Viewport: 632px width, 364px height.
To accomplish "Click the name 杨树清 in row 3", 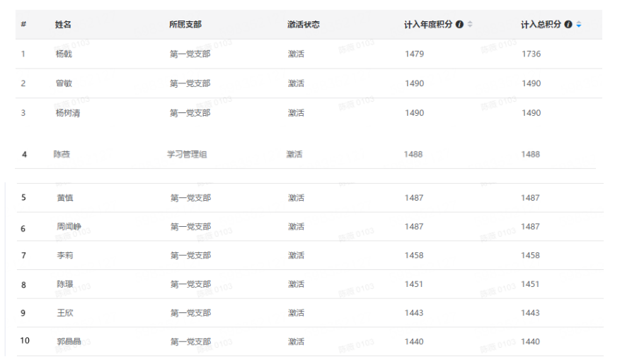I will [x=67, y=113].
